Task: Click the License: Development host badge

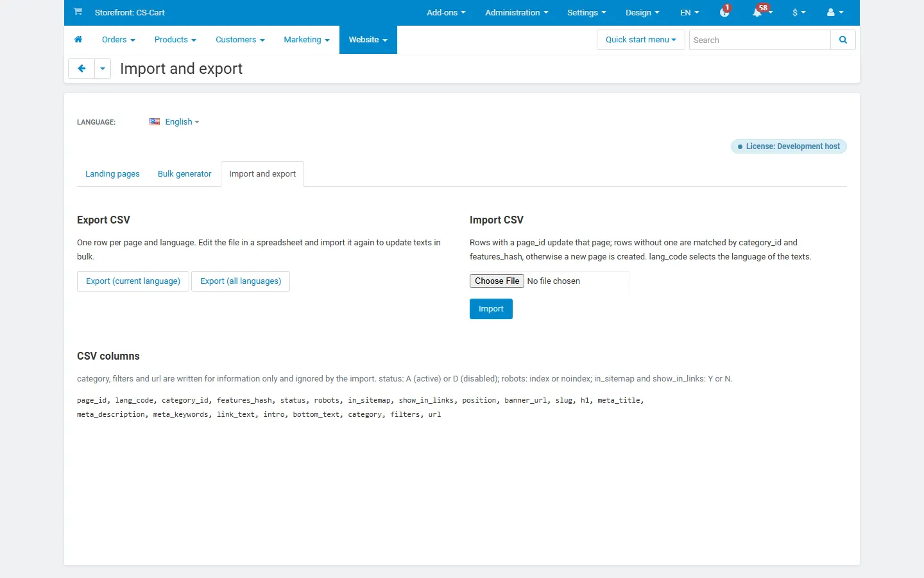Action: click(789, 146)
